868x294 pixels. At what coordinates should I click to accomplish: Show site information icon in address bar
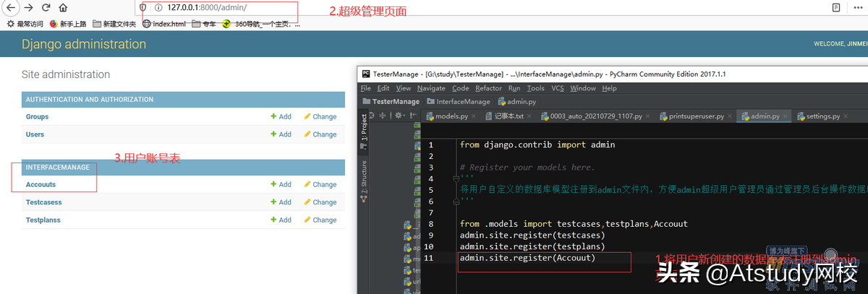[158, 7]
